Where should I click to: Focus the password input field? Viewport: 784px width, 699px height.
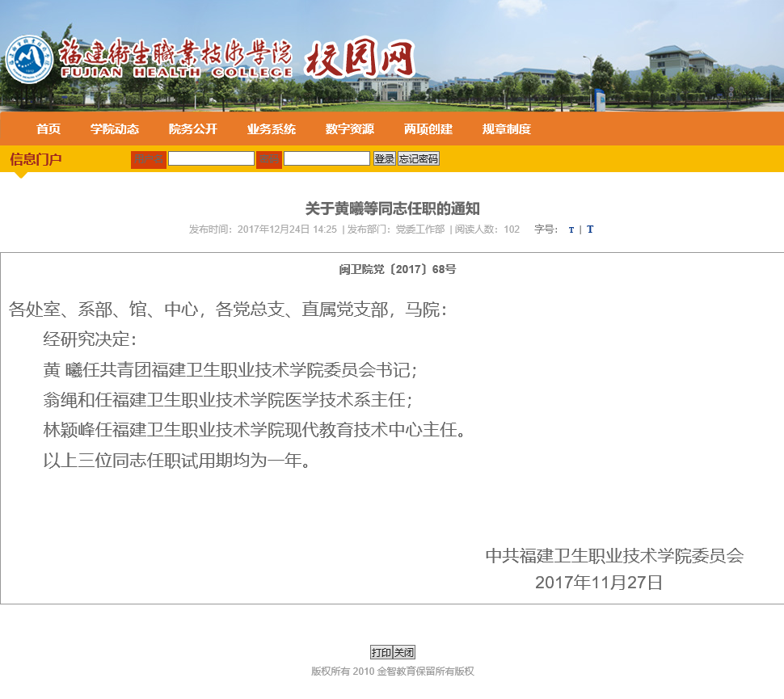pyautogui.click(x=327, y=159)
